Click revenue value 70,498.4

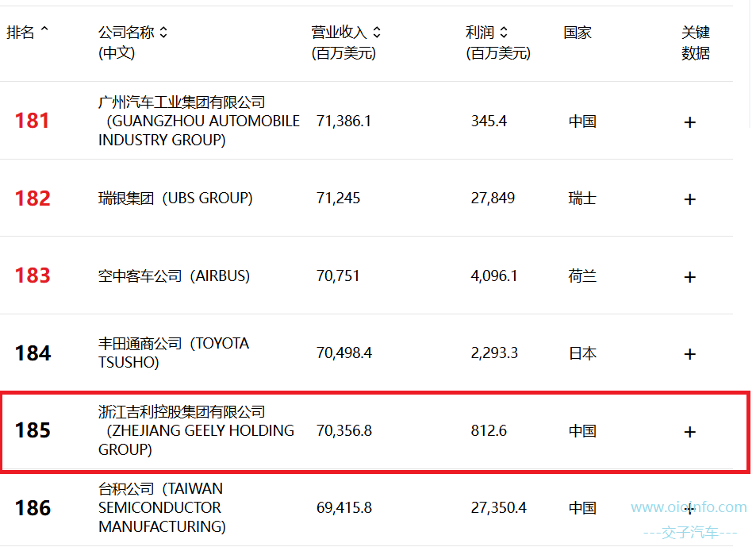[343, 353]
